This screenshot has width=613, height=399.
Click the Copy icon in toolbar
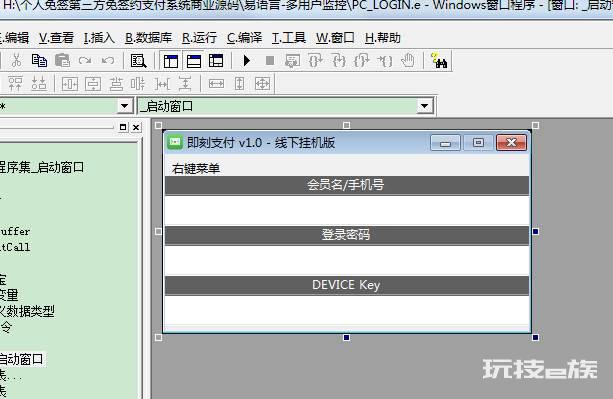coord(39,61)
